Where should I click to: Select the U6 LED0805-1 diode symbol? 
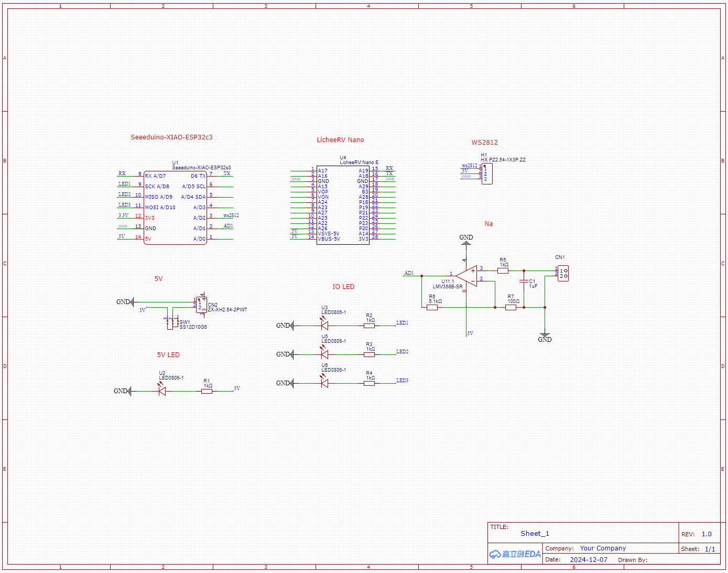[x=324, y=383]
